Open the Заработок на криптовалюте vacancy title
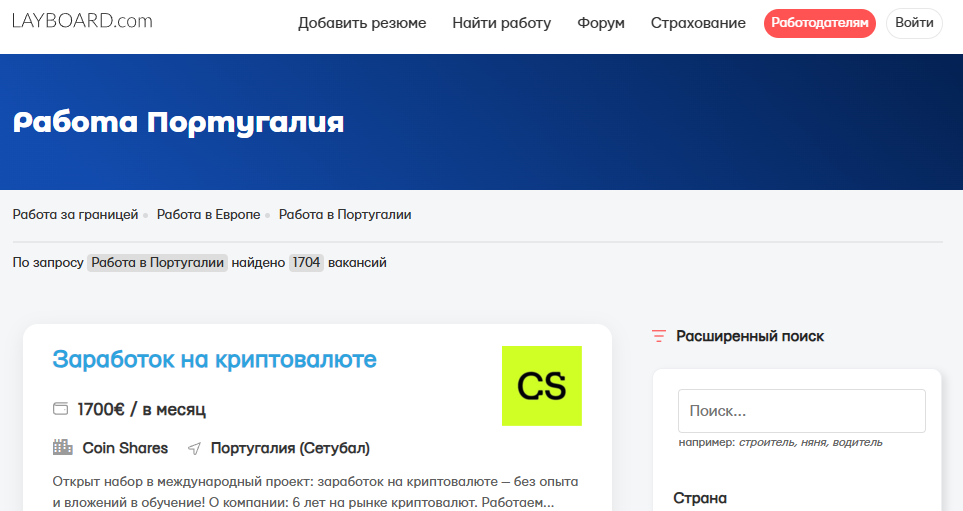 click(214, 359)
